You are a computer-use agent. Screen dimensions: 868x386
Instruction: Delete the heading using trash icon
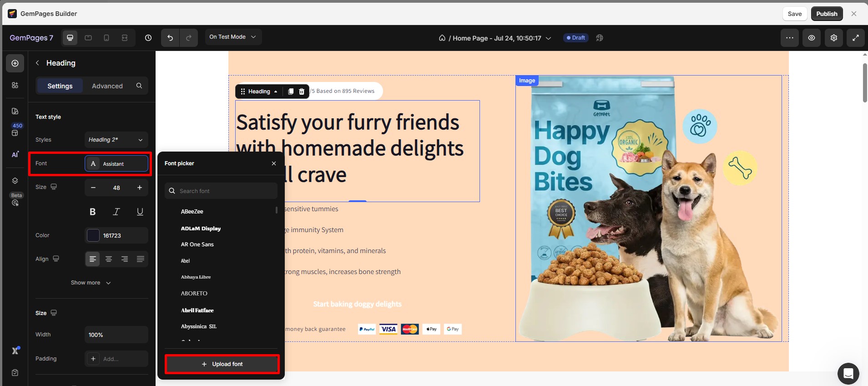(302, 91)
